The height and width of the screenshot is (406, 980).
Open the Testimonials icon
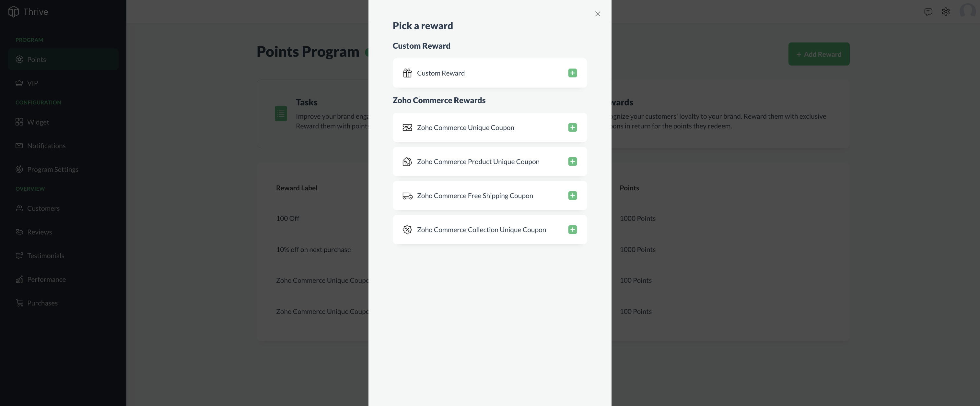tap(19, 256)
